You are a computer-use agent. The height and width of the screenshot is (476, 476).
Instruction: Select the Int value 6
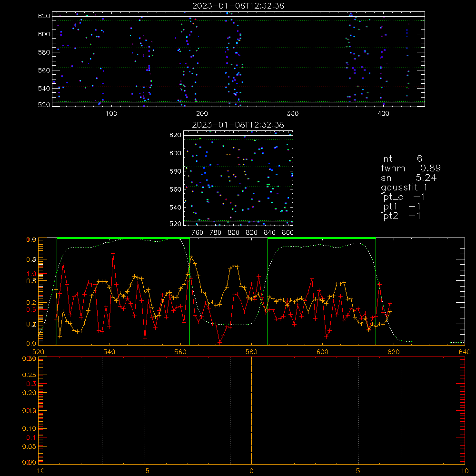click(419, 159)
